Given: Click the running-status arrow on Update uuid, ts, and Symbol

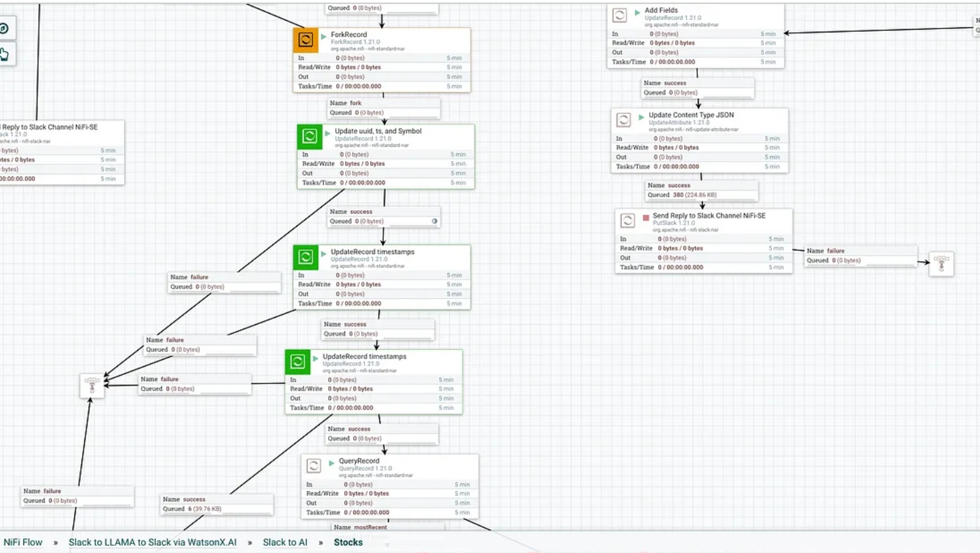Looking at the screenshot, I should (x=328, y=133).
